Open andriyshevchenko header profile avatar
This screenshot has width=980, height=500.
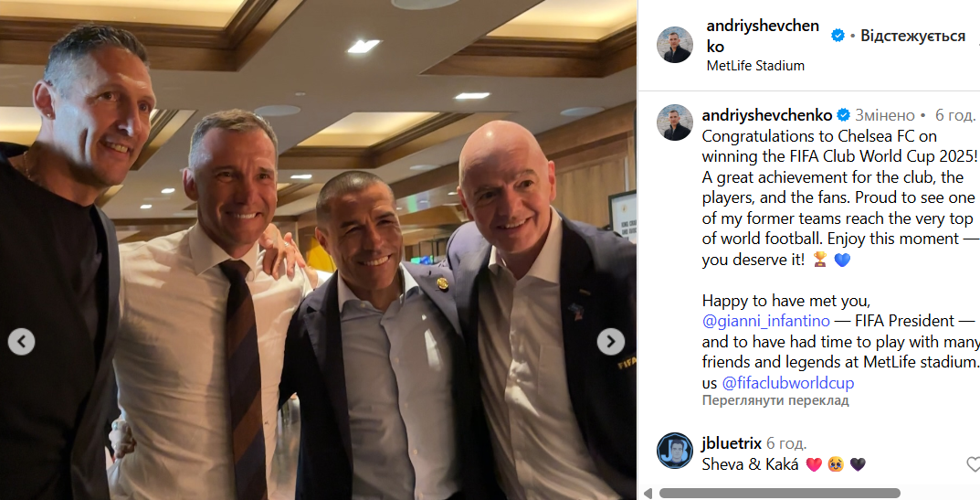pyautogui.click(x=675, y=45)
